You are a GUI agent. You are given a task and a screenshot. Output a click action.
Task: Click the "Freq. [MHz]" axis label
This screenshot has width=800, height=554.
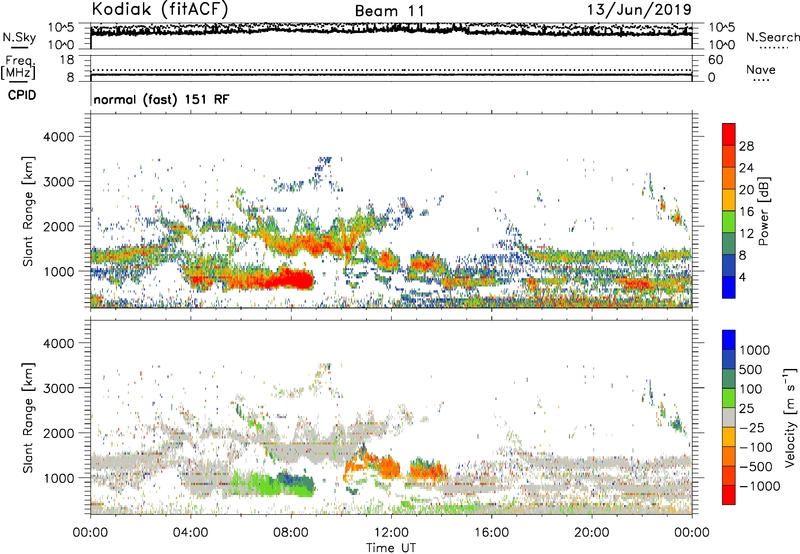pyautogui.click(x=18, y=68)
